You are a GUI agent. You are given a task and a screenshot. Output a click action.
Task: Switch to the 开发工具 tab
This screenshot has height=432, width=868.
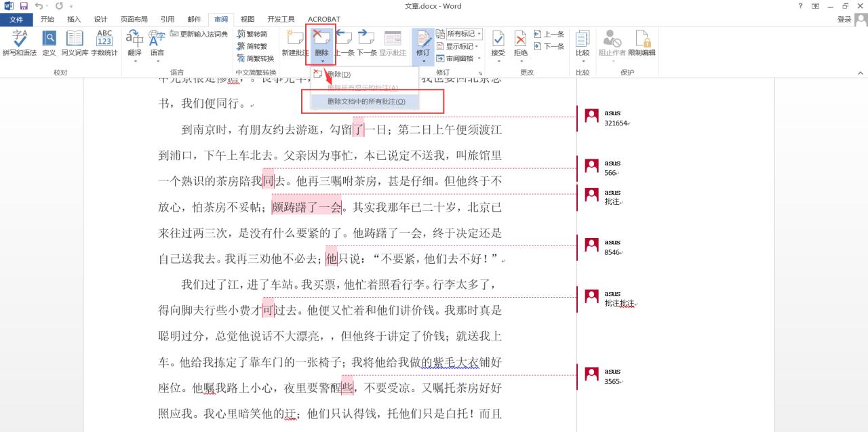pyautogui.click(x=281, y=20)
